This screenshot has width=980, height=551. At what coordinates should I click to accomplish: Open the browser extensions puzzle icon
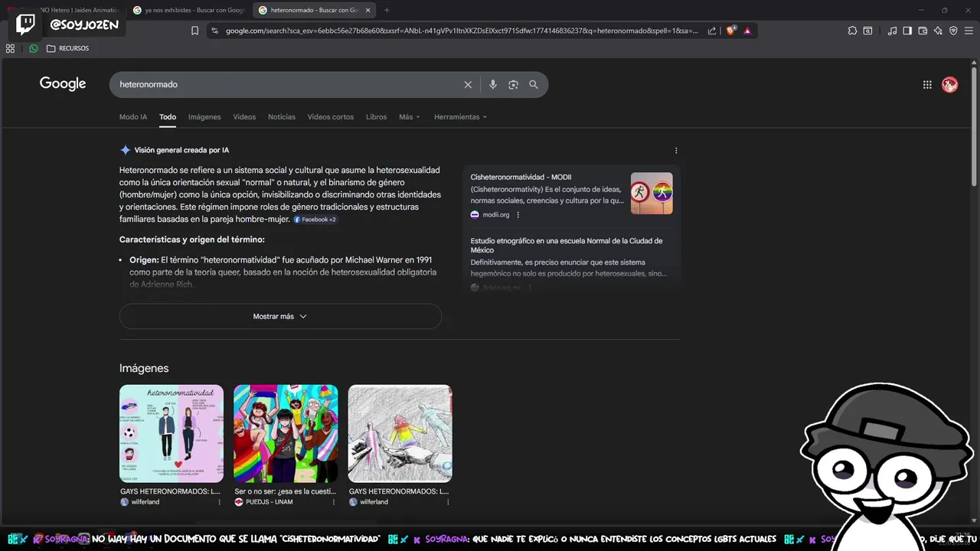click(x=852, y=31)
